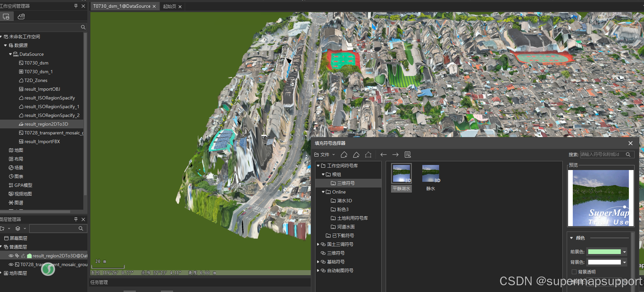Collapse the 颜色 section
Screen dimensions: 644x292
(571, 238)
